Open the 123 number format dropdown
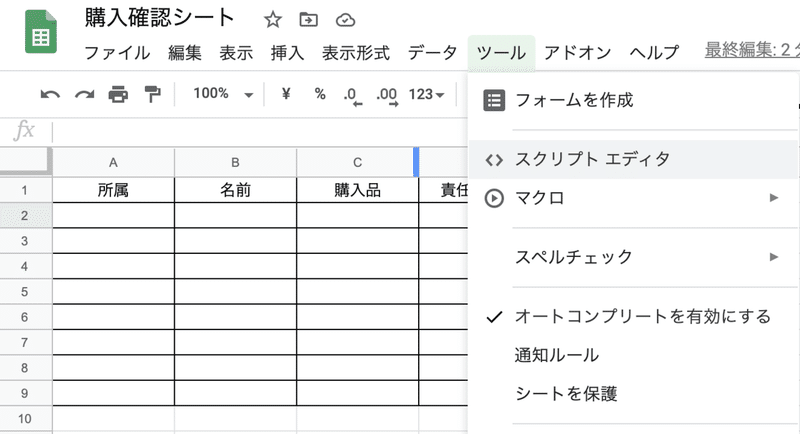This screenshot has width=800, height=434. pyautogui.click(x=426, y=94)
